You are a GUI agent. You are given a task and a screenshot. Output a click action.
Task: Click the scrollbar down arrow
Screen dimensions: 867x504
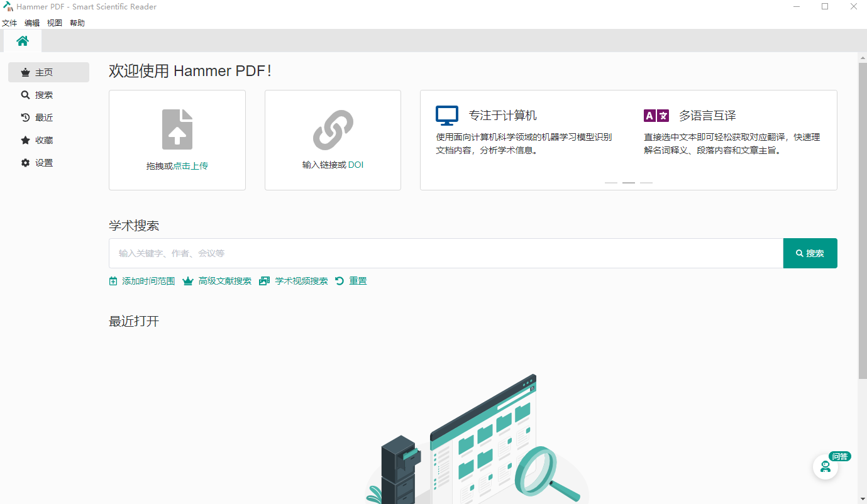click(863, 500)
